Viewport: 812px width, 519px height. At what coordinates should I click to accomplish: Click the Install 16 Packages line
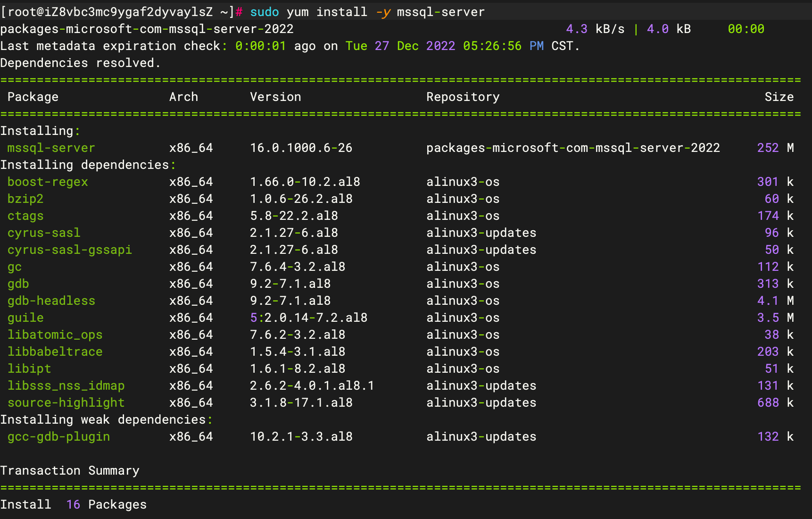pos(73,505)
